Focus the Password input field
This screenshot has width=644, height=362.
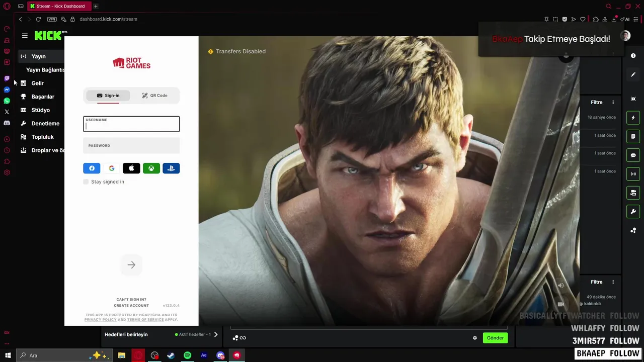(131, 146)
